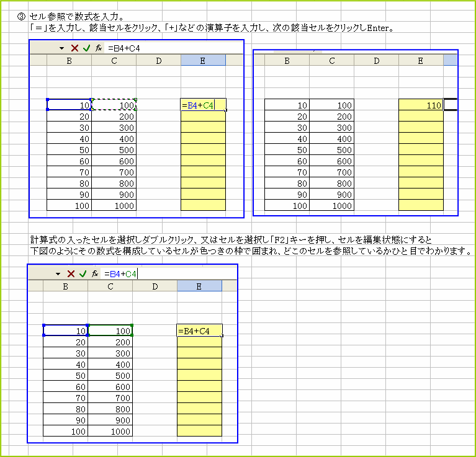
Task: Click cell 20 in upper-left example
Action: tap(70, 116)
